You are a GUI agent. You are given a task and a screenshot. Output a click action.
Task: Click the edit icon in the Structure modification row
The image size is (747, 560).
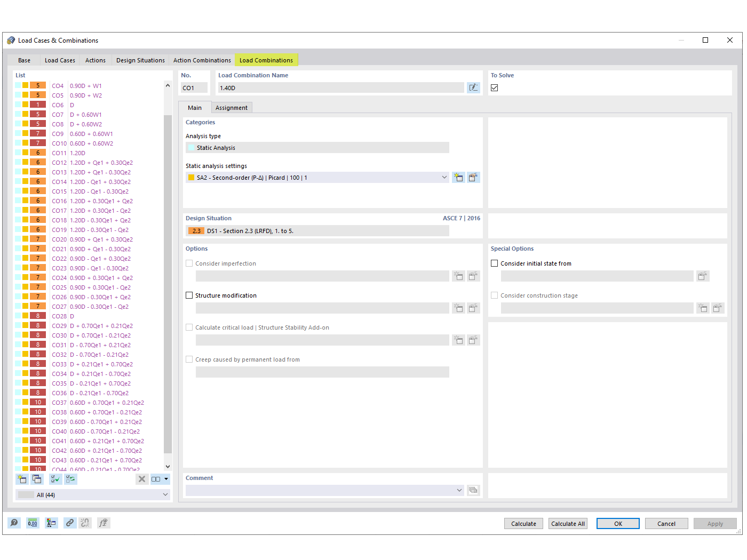[473, 308]
